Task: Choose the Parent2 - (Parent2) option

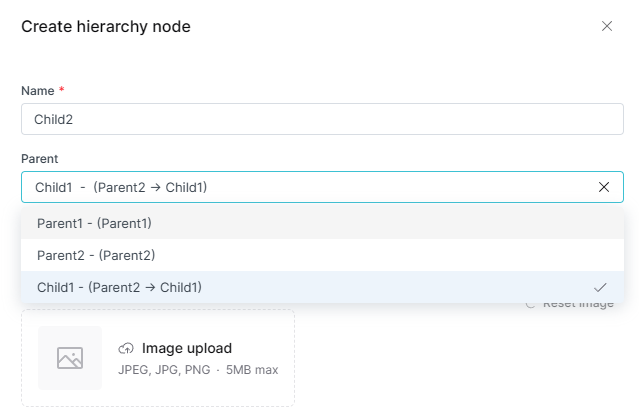Action: (x=96, y=255)
